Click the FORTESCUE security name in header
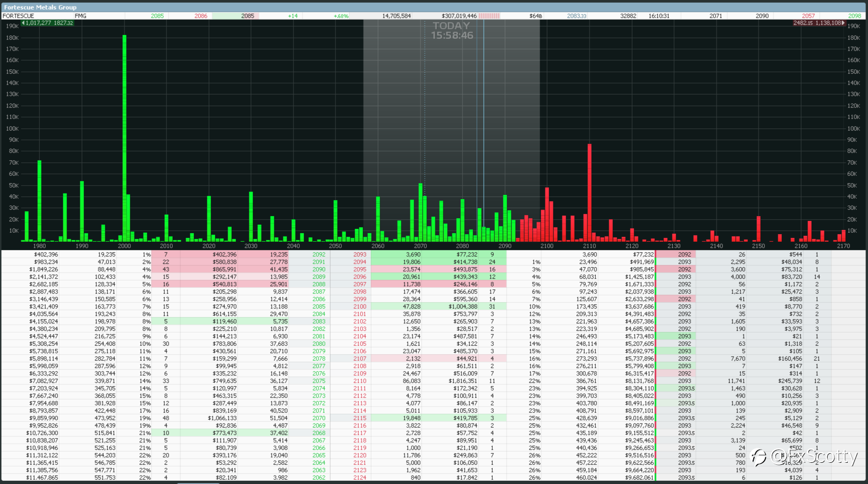 point(18,16)
